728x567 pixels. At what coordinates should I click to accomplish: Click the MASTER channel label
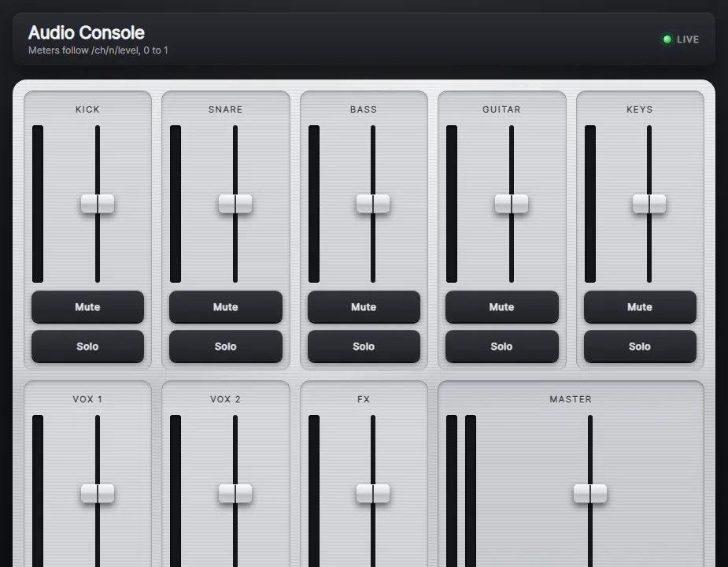571,399
